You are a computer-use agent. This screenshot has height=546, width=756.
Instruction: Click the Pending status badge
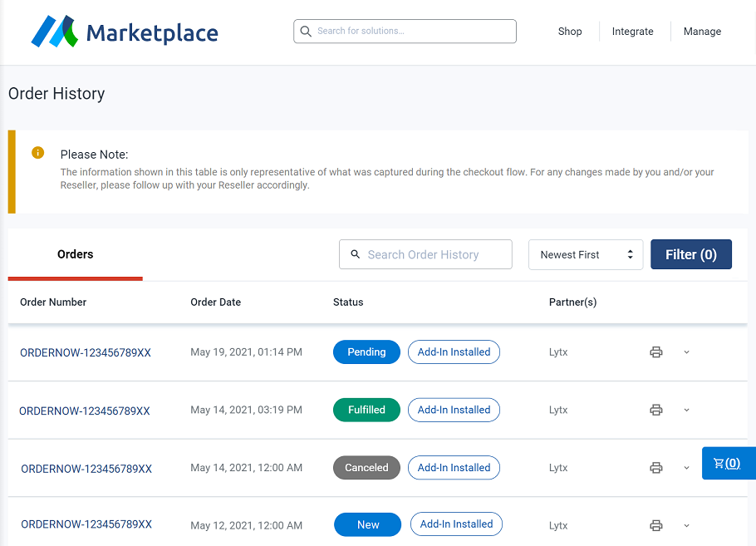[x=366, y=352]
